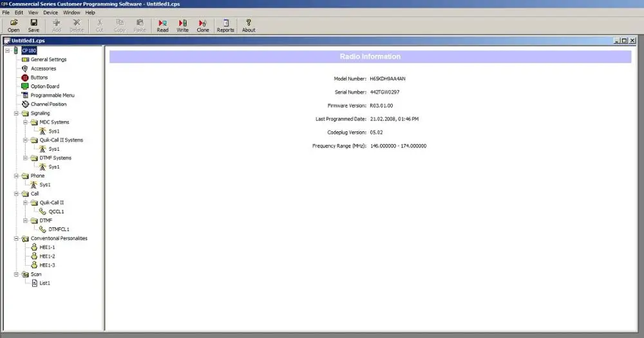Read the radio with Read icon

click(163, 23)
